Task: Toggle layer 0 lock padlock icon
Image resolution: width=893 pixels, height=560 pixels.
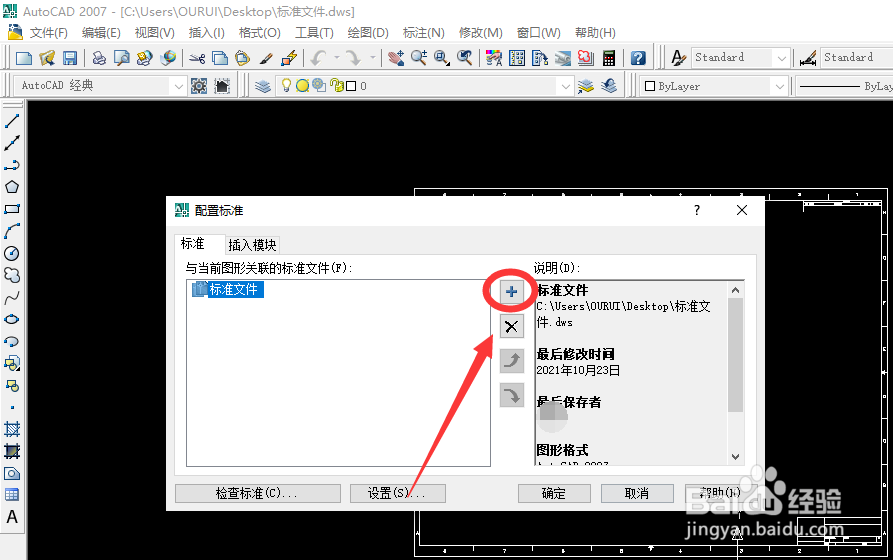Action: click(337, 85)
